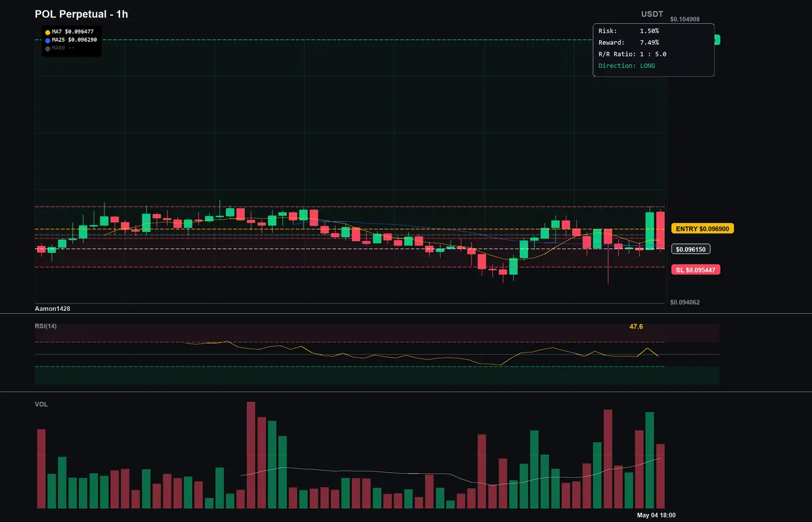The height and width of the screenshot is (522, 812).
Task: Click the blue MA25 legend dot
Action: 48,41
